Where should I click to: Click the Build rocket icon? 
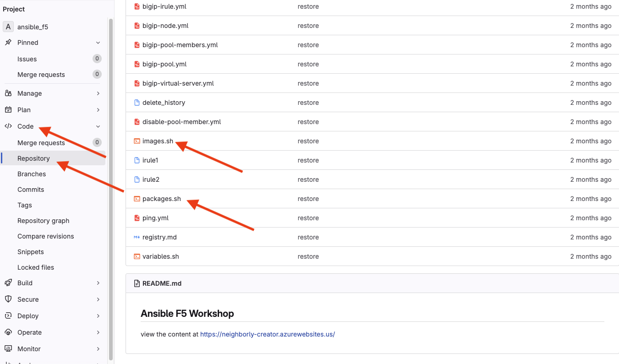point(8,283)
